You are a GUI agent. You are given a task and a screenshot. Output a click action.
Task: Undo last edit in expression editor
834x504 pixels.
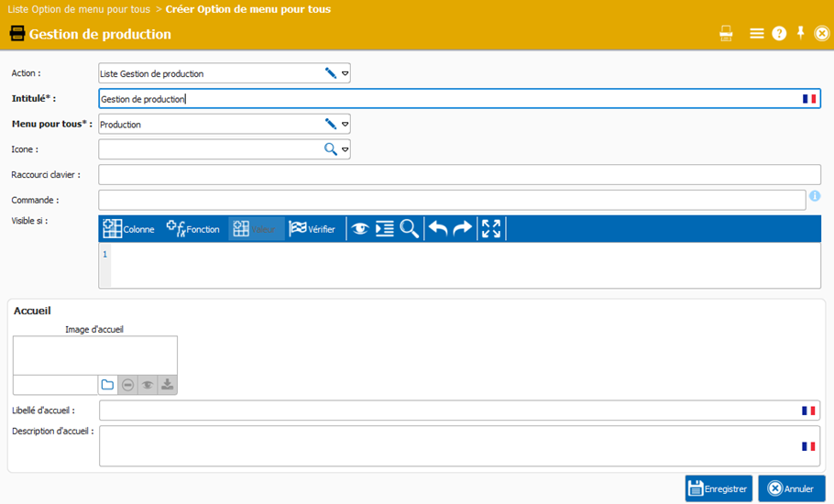click(438, 229)
